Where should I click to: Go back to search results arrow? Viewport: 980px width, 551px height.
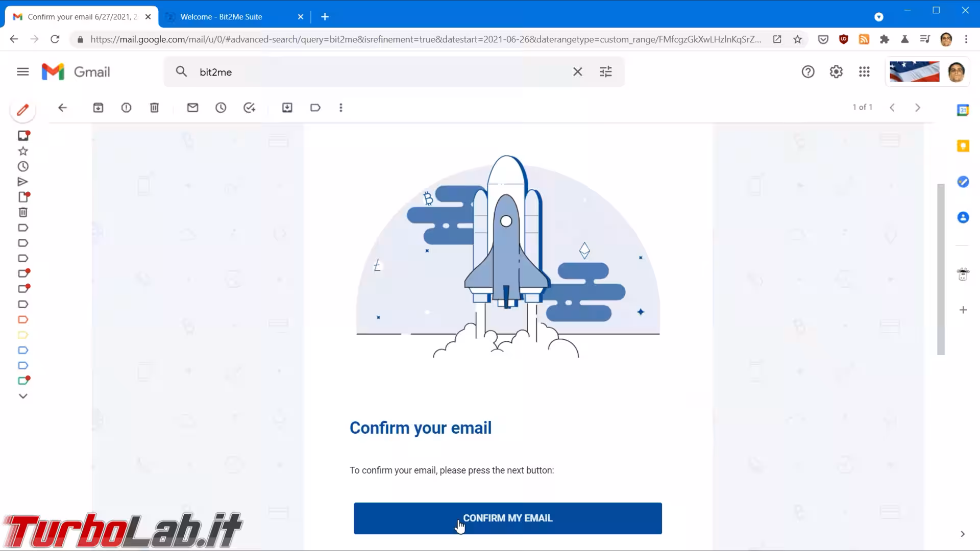tap(62, 108)
